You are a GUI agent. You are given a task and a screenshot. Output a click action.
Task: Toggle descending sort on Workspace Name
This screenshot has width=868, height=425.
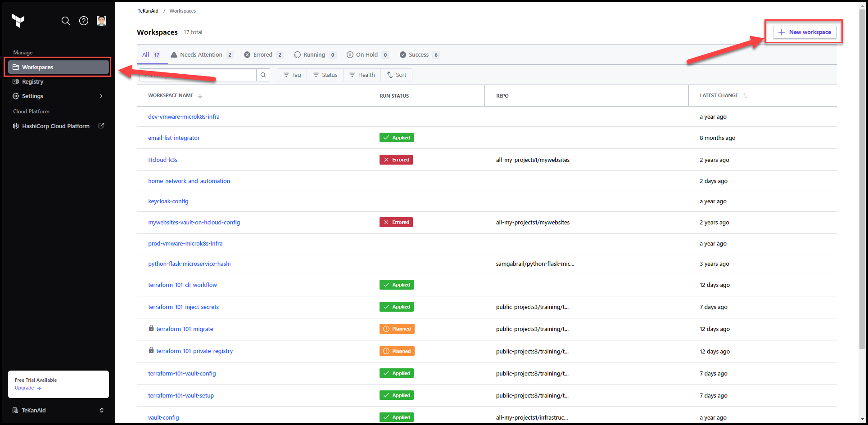click(x=200, y=95)
